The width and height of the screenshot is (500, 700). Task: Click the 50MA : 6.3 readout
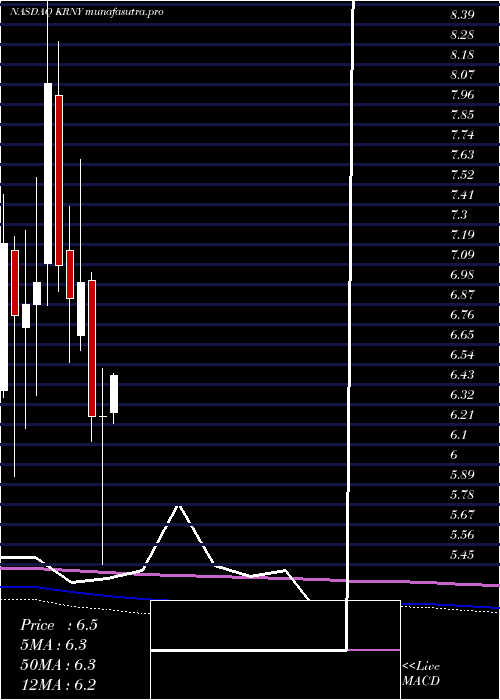coord(59,665)
